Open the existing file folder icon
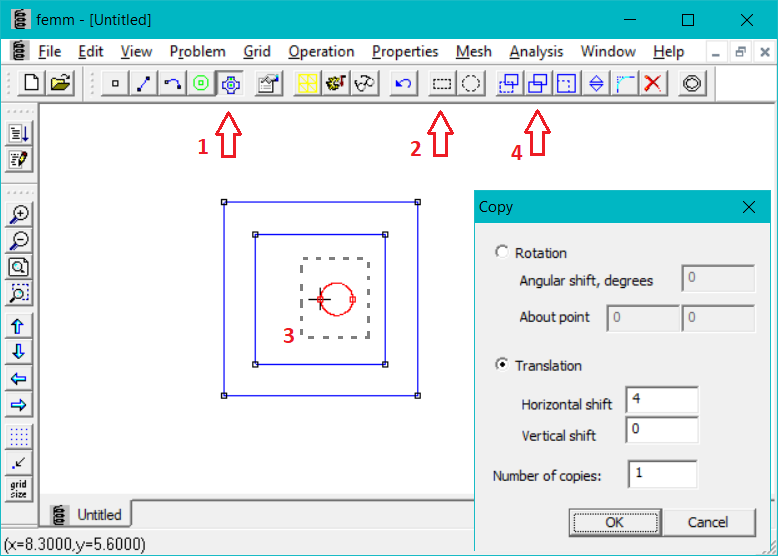778x556 pixels. (x=61, y=84)
